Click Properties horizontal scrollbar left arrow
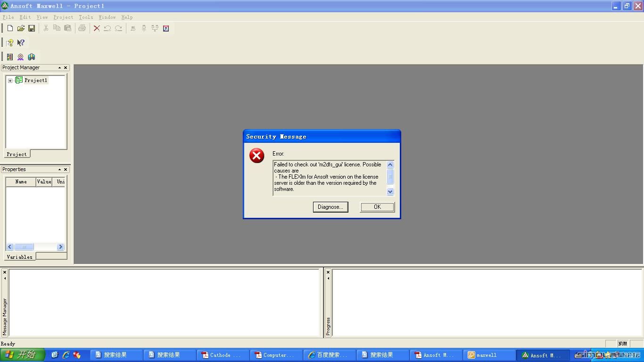 (x=10, y=247)
